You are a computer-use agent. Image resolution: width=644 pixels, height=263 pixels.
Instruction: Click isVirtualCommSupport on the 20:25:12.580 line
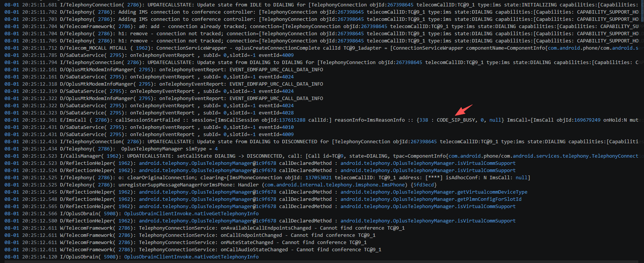click(487, 221)
